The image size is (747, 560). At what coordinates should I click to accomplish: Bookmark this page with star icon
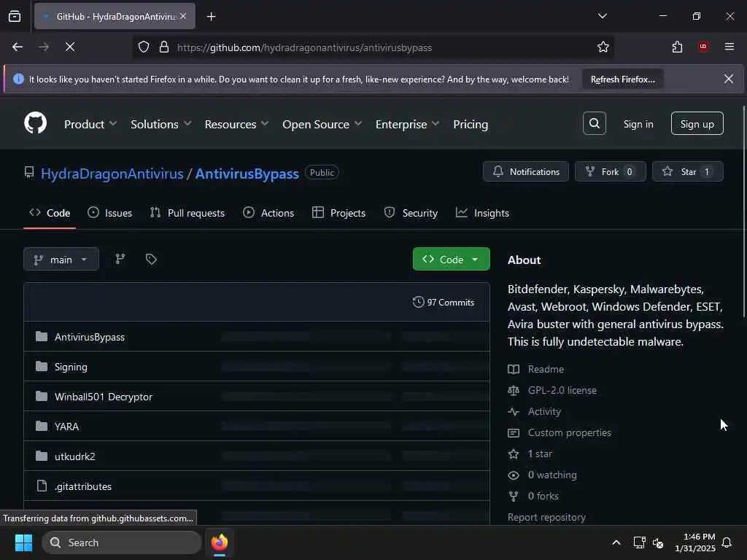click(603, 47)
